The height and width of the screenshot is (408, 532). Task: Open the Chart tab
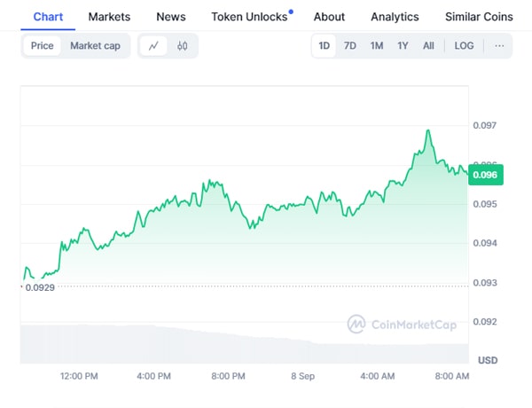coord(48,17)
